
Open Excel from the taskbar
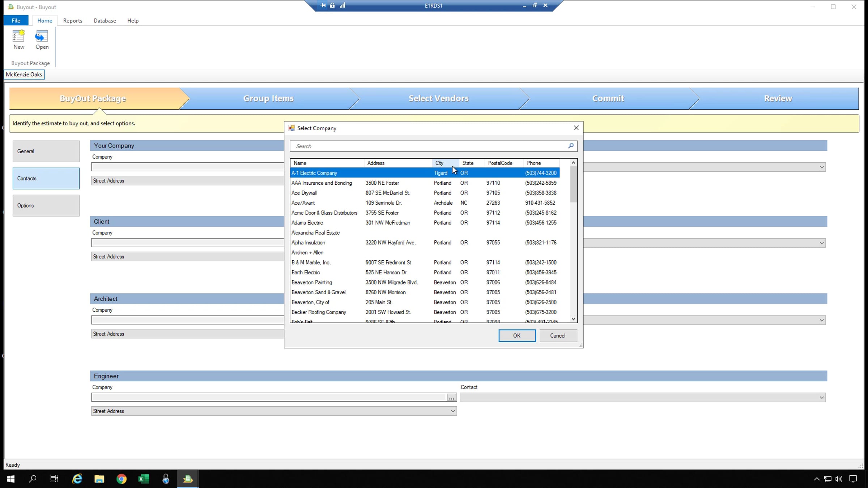(x=144, y=479)
